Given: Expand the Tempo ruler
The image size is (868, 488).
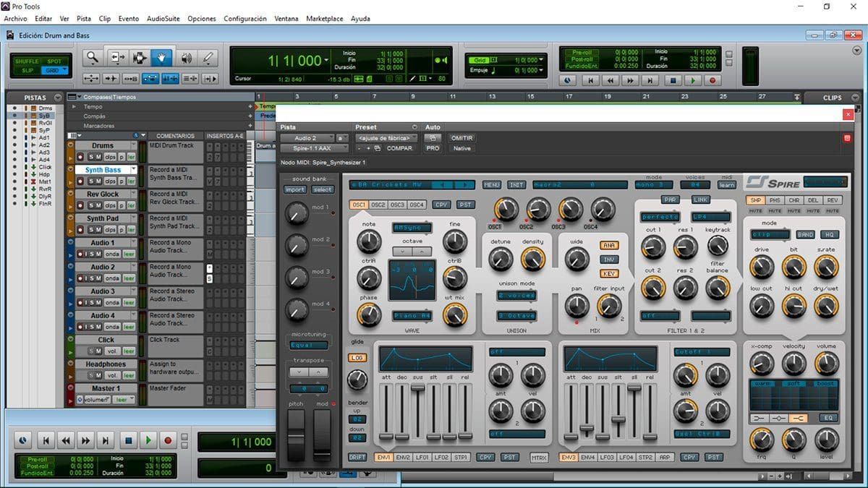Looking at the screenshot, I should pos(75,106).
